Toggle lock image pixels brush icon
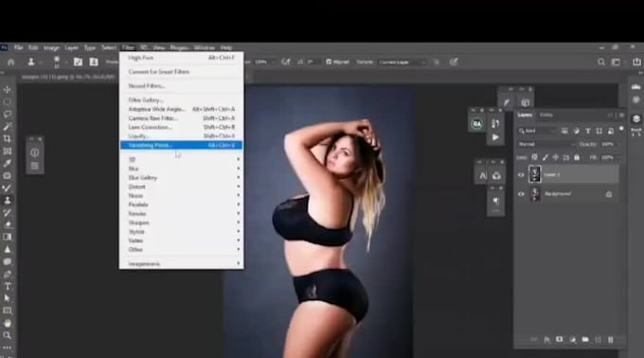This screenshot has height=358, width=644. (x=545, y=157)
